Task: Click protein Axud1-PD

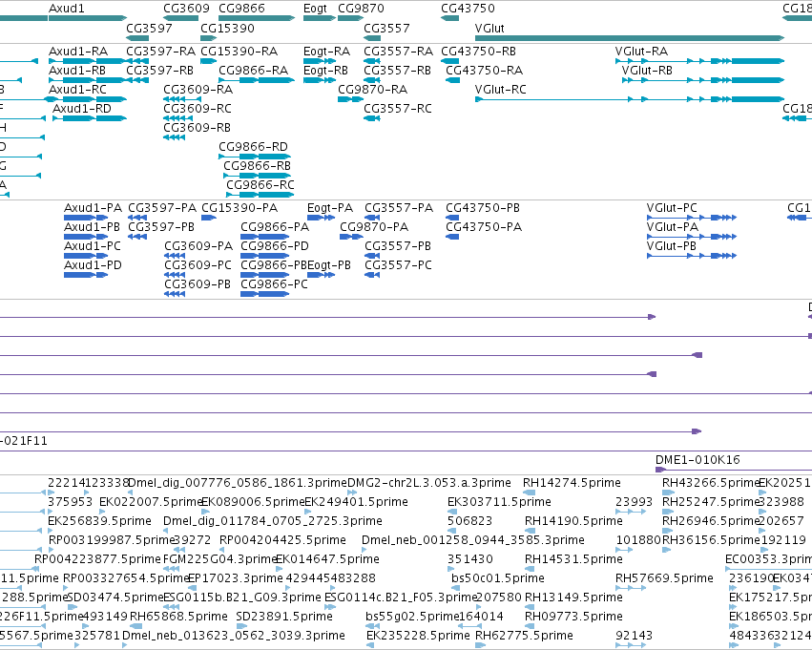Action: point(94,265)
